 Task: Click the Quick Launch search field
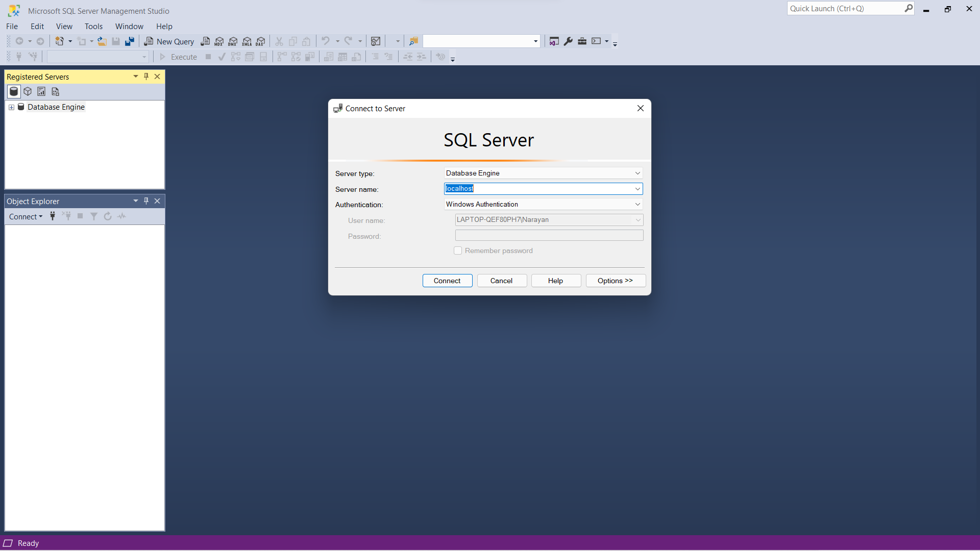pos(845,9)
